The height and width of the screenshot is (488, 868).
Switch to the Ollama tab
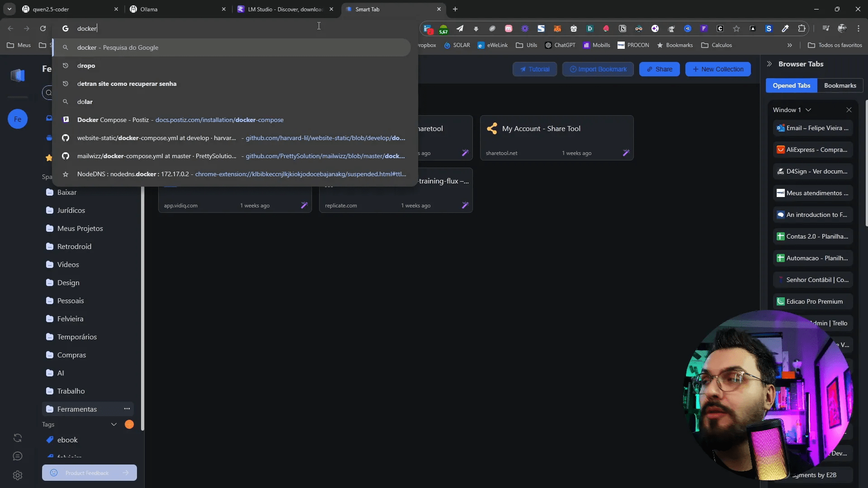178,9
